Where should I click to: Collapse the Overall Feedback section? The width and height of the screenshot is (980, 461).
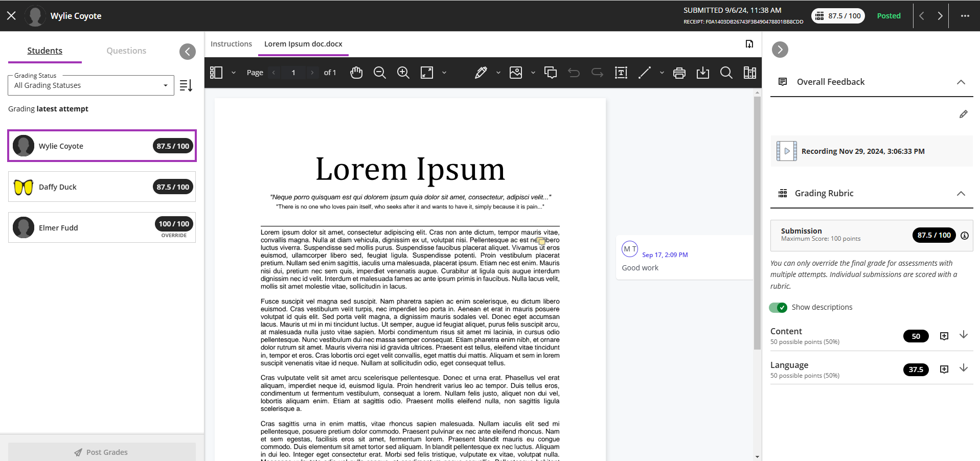pyautogui.click(x=962, y=82)
